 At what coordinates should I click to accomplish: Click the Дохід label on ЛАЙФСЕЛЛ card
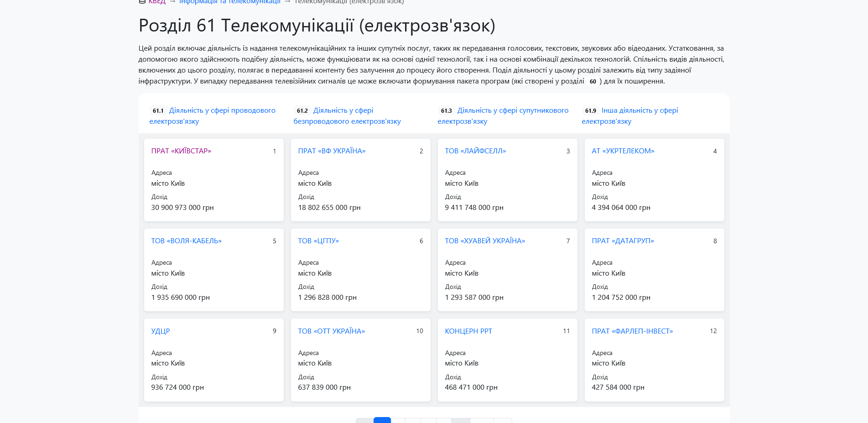coord(453,197)
